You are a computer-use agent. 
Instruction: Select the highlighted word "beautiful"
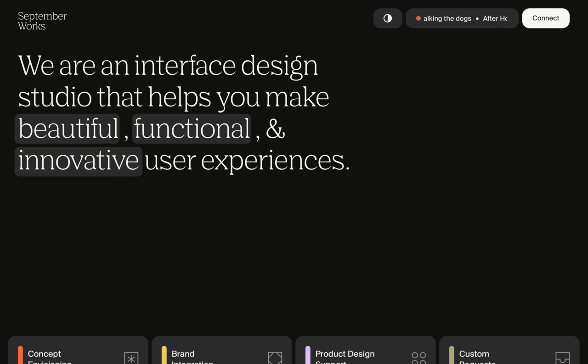(x=68, y=129)
